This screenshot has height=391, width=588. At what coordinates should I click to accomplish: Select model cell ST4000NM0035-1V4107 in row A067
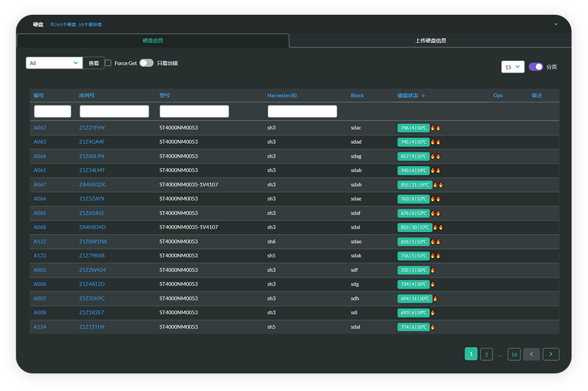[189, 185]
